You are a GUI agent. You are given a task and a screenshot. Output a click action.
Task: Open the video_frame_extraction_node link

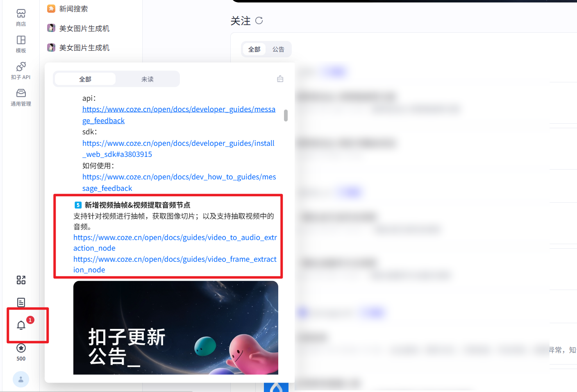(175, 265)
